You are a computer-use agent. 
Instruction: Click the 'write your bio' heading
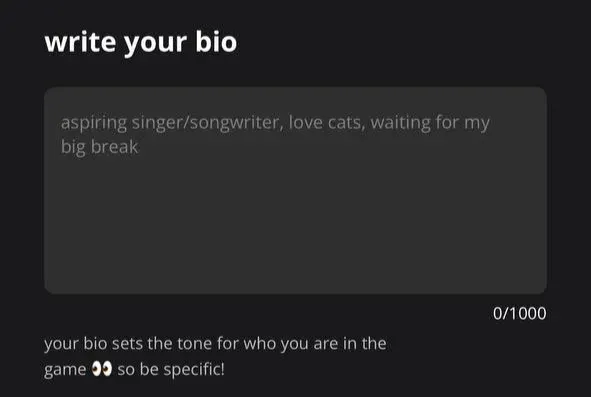pos(141,42)
